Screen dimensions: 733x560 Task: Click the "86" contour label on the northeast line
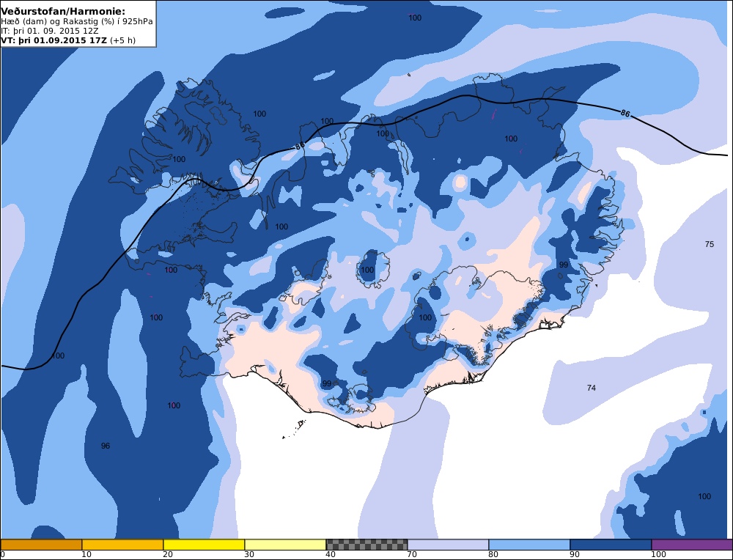tap(625, 113)
